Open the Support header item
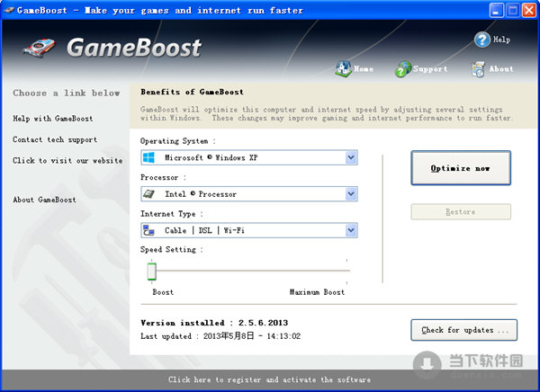 click(x=430, y=69)
